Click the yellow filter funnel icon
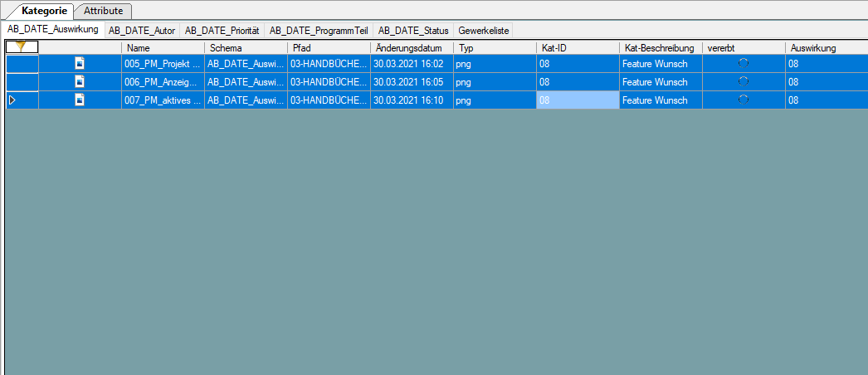Image resolution: width=868 pixels, height=375 pixels. (x=21, y=47)
